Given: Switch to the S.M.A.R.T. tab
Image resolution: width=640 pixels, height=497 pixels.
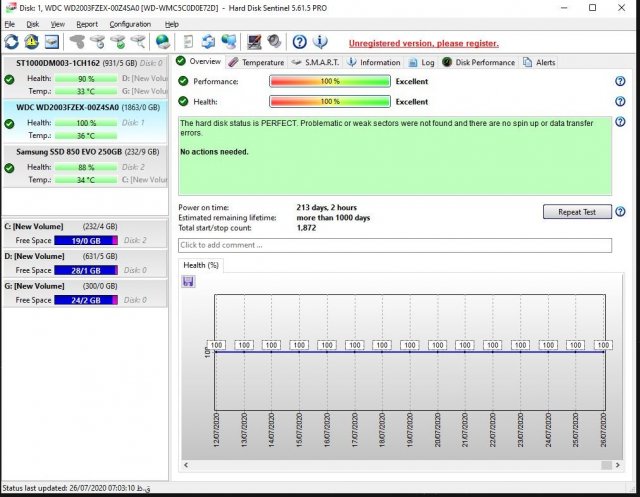Looking at the screenshot, I should (316, 62).
